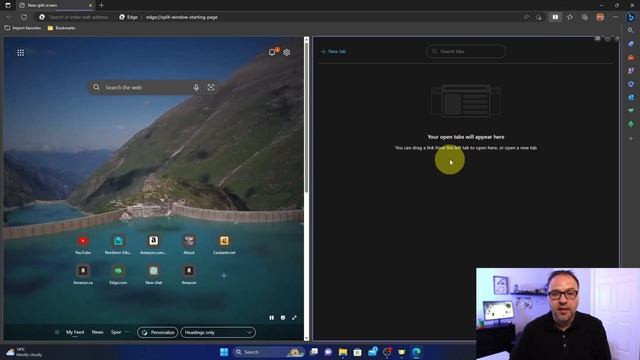Open the New chat quick link
This screenshot has width=640, height=360.
153,274
